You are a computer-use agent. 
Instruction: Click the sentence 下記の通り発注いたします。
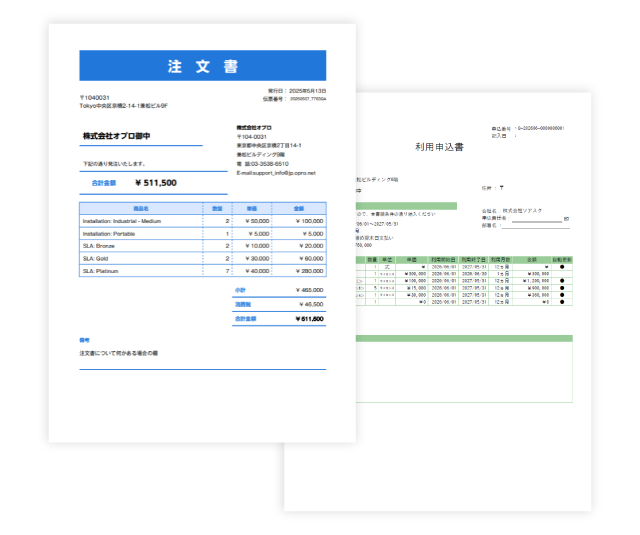pyautogui.click(x=114, y=164)
